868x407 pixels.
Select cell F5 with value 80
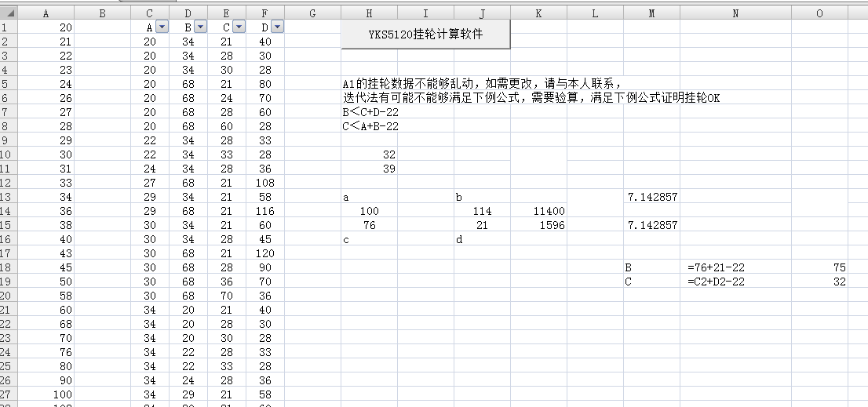(265, 83)
